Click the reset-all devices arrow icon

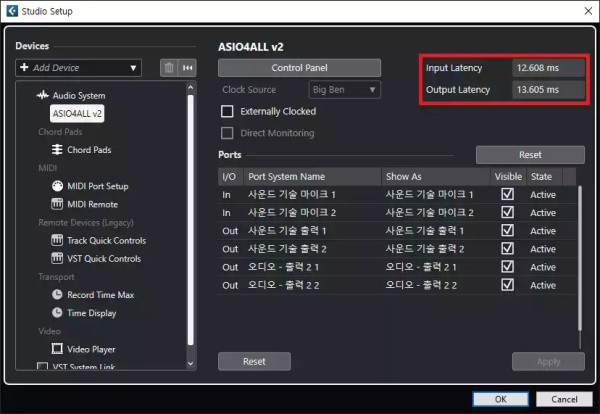[188, 68]
